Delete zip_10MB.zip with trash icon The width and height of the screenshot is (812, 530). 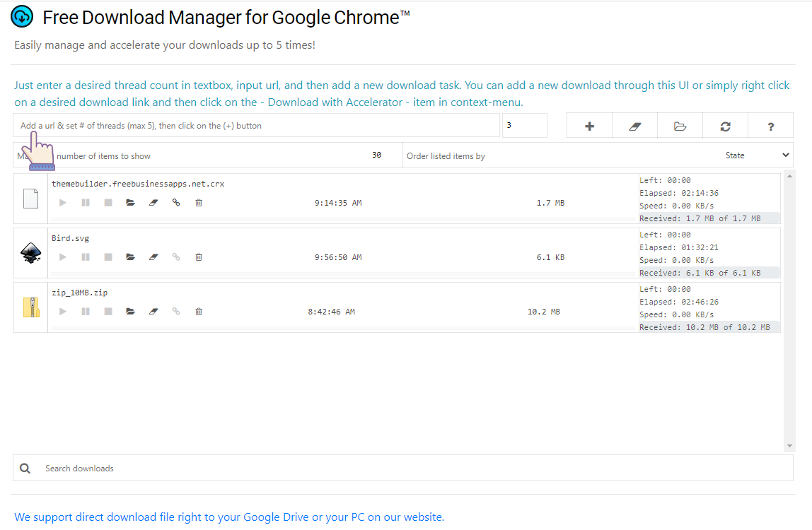coord(199,312)
